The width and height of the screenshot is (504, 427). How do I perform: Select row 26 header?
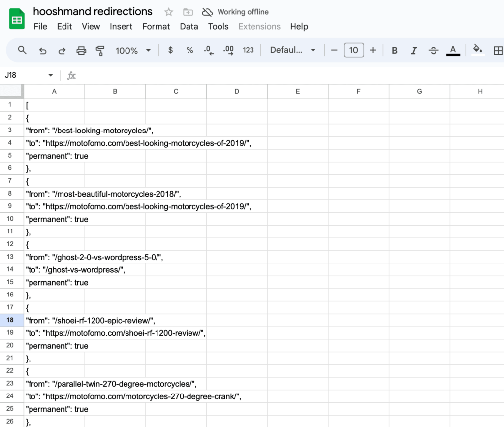click(12, 422)
